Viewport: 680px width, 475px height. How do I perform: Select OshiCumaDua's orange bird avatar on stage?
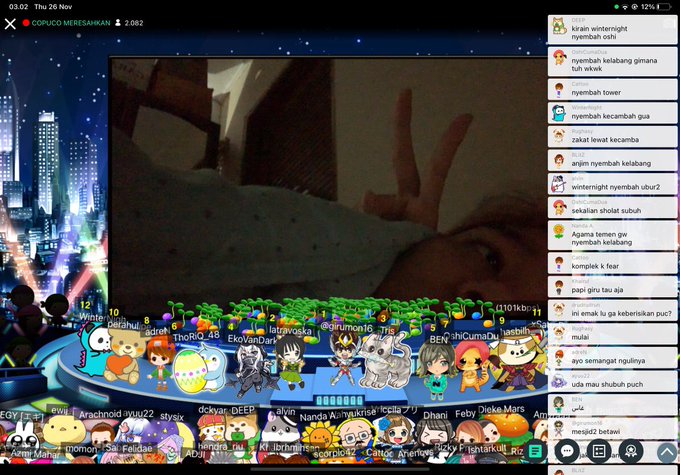472,366
